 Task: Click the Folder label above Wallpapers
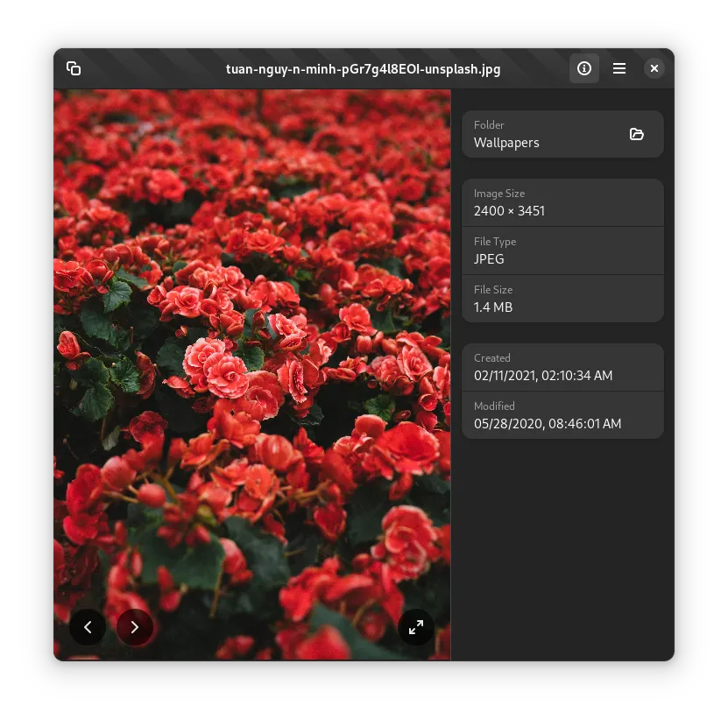pos(489,125)
